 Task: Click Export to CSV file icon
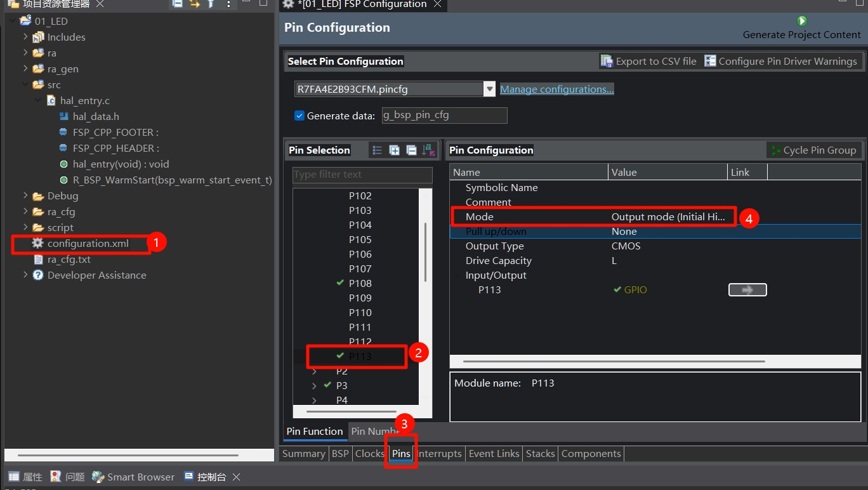click(x=607, y=62)
